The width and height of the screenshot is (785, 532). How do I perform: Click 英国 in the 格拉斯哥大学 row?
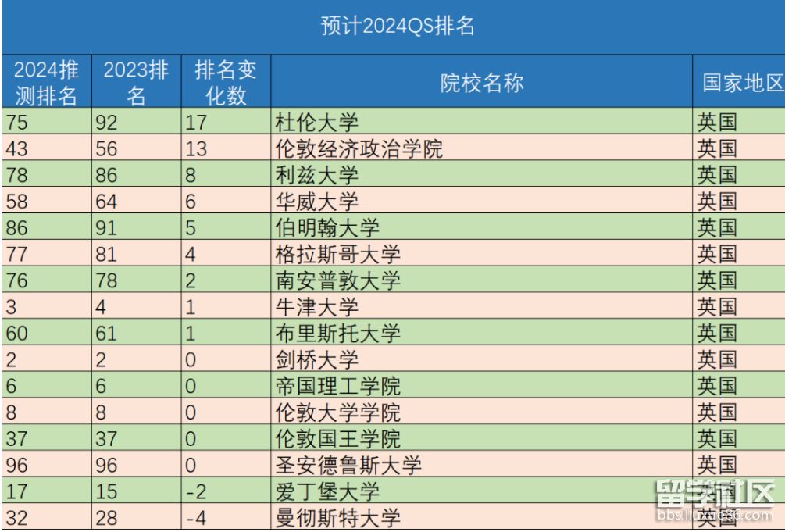click(717, 255)
